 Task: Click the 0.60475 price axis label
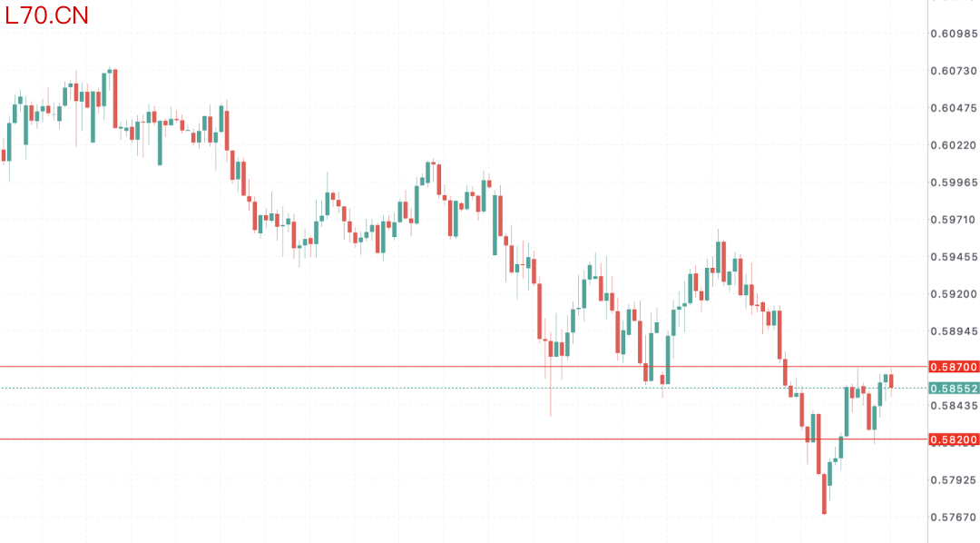[954, 108]
